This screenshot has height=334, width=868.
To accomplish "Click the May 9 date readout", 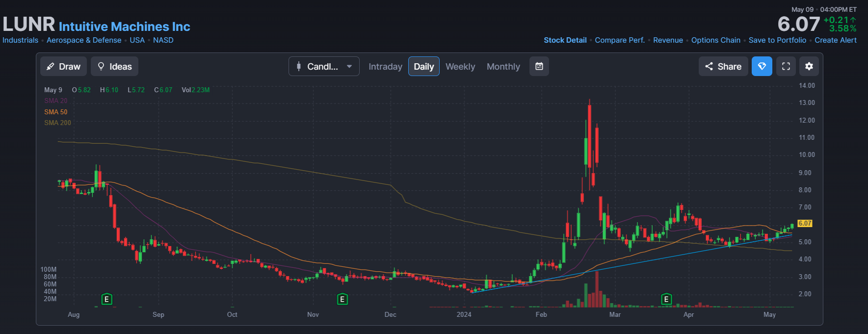I will (x=53, y=90).
